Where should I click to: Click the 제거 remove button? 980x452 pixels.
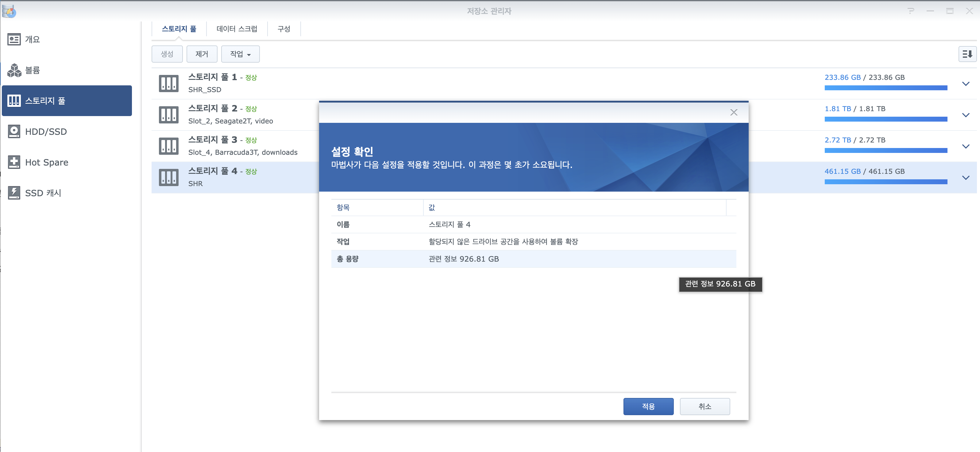[x=202, y=54]
